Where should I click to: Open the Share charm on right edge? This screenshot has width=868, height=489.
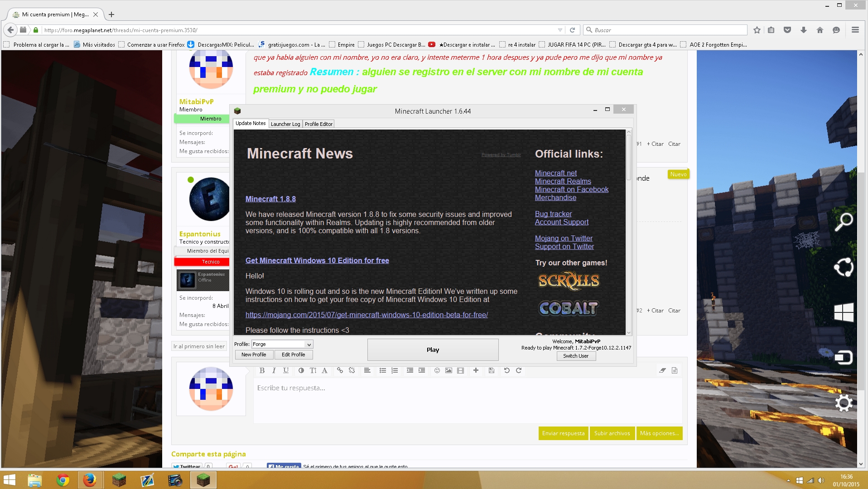pos(844,267)
